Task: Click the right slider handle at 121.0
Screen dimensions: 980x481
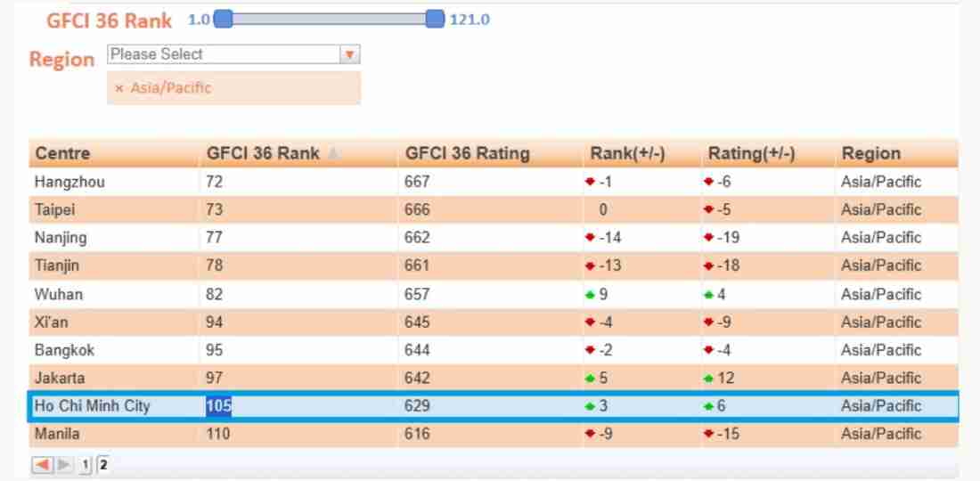Action: click(435, 19)
